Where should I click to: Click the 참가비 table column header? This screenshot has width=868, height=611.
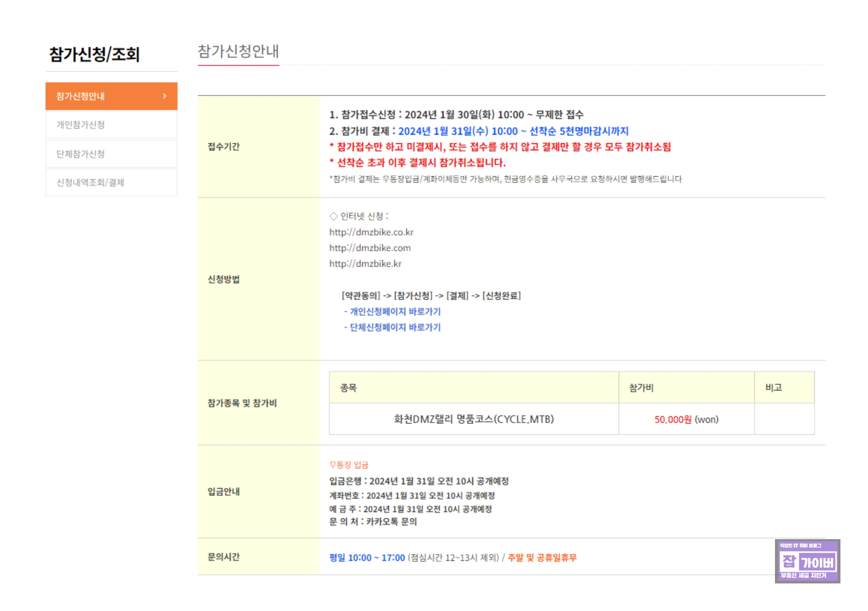coord(641,388)
